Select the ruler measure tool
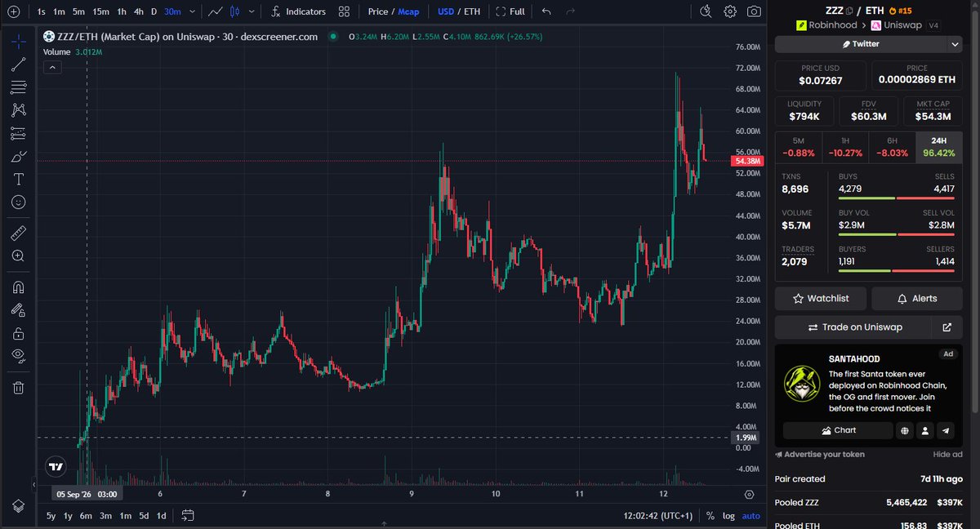This screenshot has height=529, width=980. [19, 233]
